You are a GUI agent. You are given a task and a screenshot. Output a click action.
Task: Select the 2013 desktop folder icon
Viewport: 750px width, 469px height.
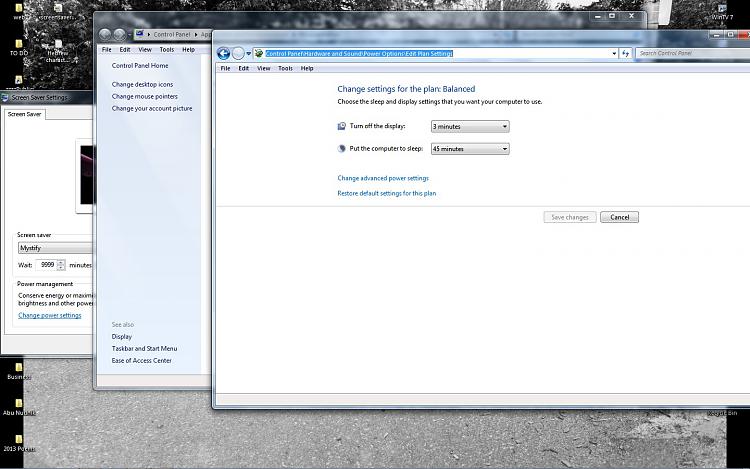click(19, 444)
